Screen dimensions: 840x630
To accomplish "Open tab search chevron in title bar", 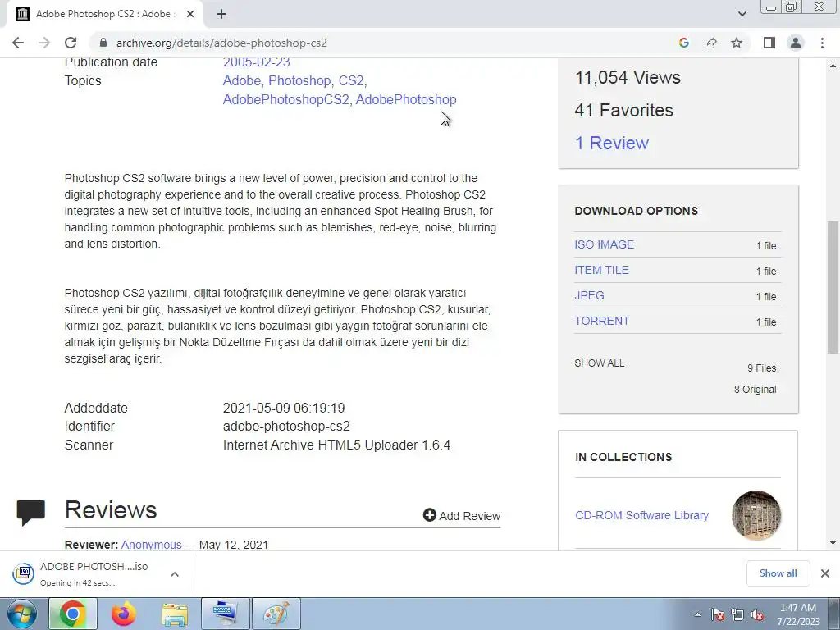I will [742, 14].
